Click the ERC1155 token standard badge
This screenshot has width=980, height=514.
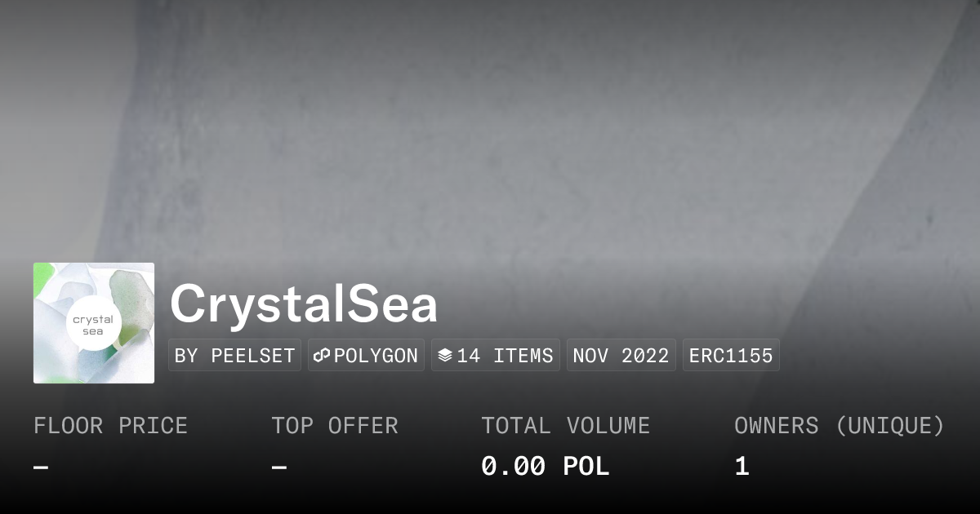(x=731, y=356)
